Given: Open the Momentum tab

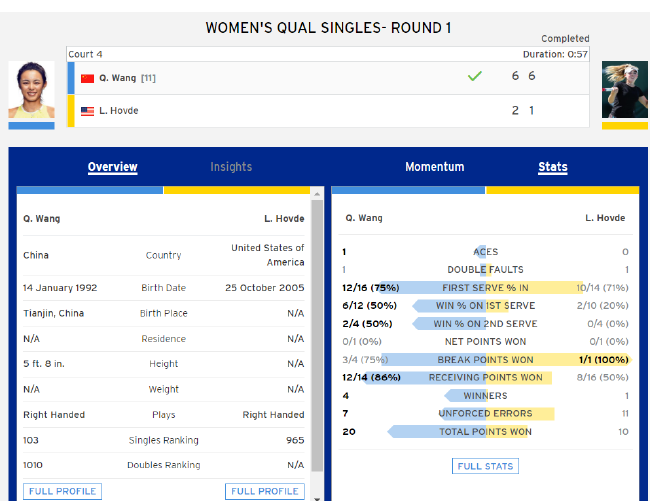Looking at the screenshot, I should point(434,167).
